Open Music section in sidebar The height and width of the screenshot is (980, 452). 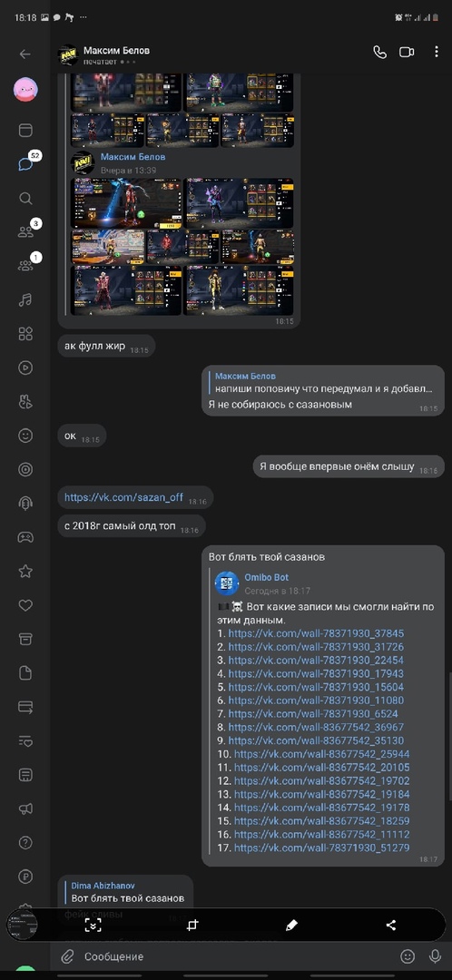pyautogui.click(x=25, y=300)
